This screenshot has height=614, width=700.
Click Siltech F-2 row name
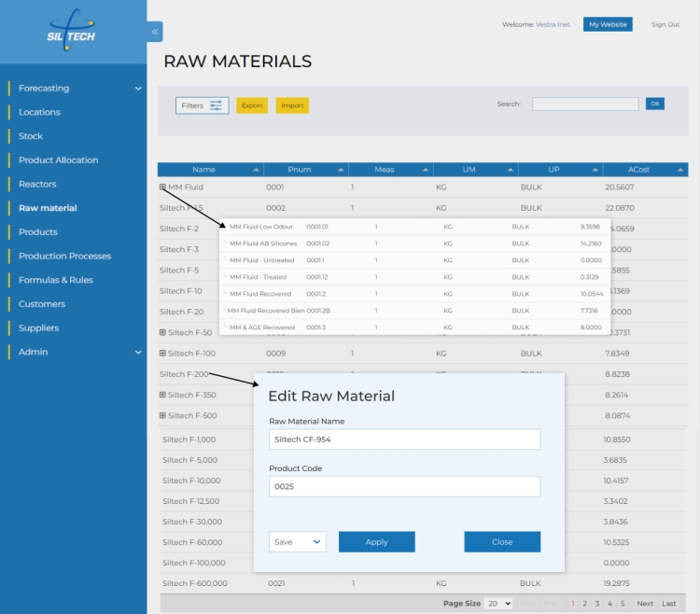click(x=179, y=229)
